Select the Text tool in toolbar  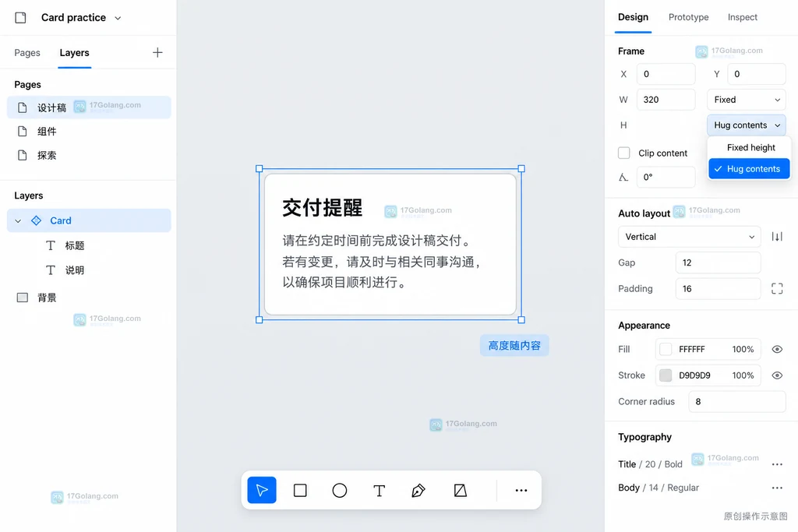(x=380, y=490)
